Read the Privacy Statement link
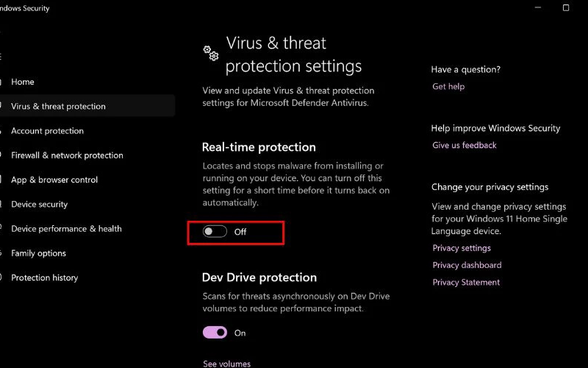 coord(466,283)
